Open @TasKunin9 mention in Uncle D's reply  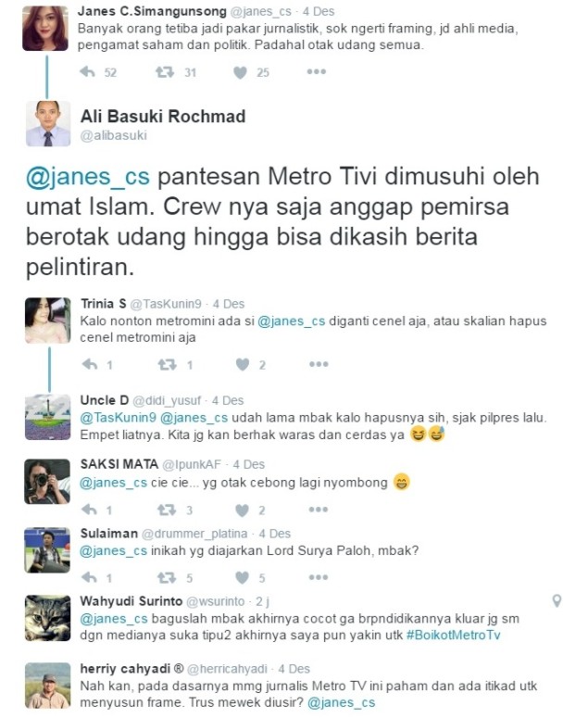(x=118, y=418)
